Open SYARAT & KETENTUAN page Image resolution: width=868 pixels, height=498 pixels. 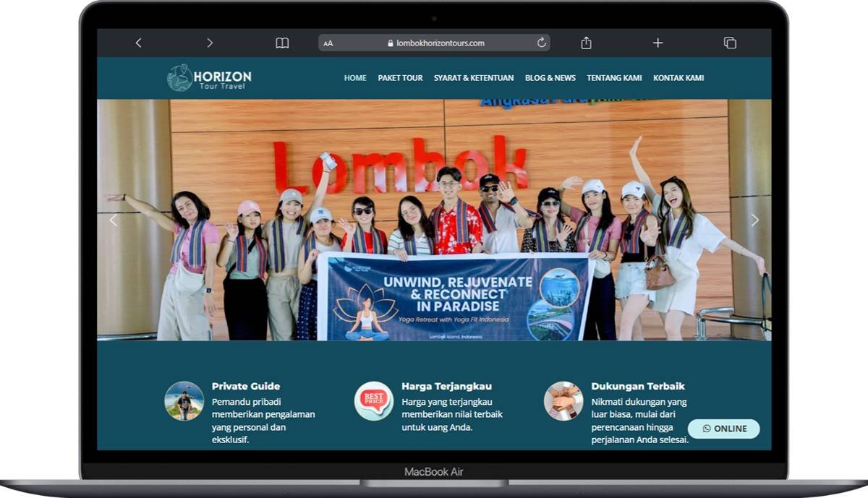[x=474, y=78]
